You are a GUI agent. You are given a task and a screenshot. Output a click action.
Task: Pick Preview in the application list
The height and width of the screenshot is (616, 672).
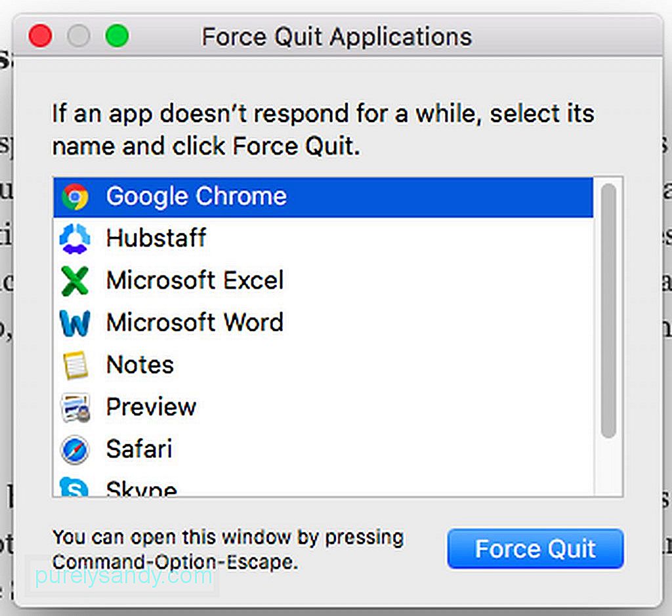click(x=324, y=407)
